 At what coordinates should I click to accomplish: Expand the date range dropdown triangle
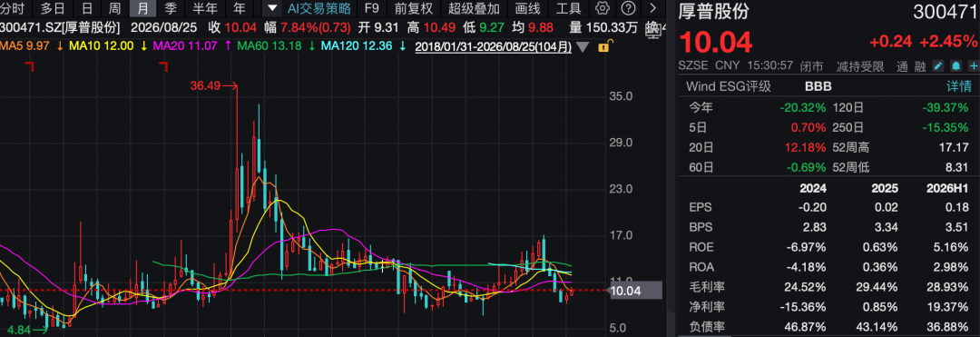tap(583, 47)
